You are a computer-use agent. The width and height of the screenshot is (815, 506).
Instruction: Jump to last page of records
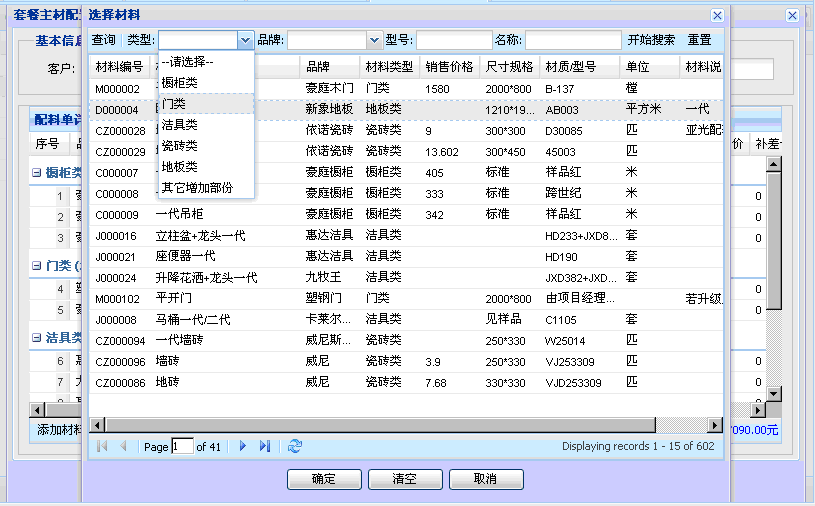coord(264,447)
